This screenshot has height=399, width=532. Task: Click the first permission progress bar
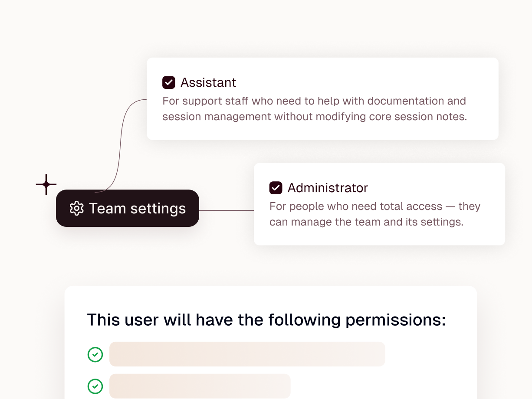(247, 354)
